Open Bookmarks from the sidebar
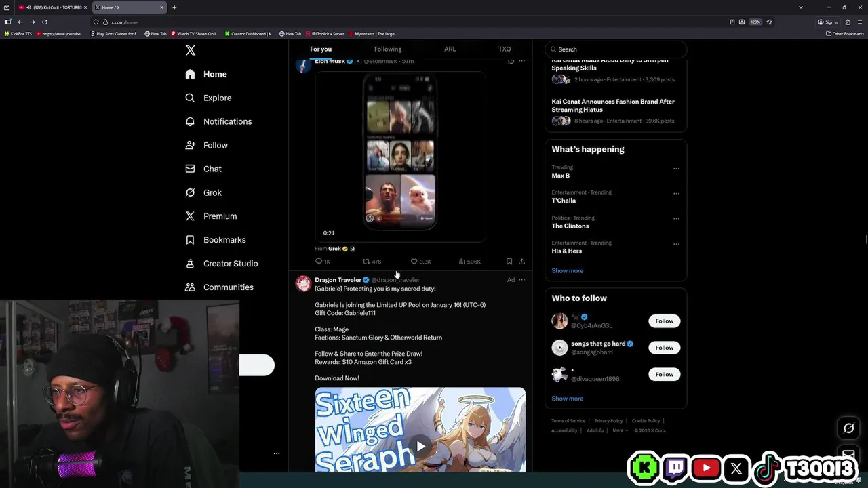Screen dimensions: 868x488 pos(216,240)
